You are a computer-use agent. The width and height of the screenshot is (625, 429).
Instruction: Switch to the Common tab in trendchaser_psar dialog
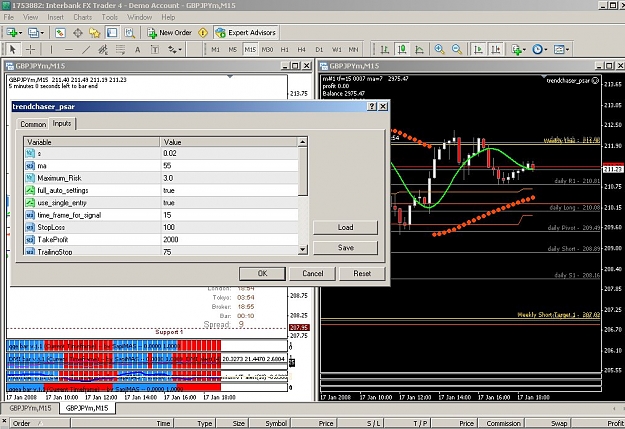33,124
